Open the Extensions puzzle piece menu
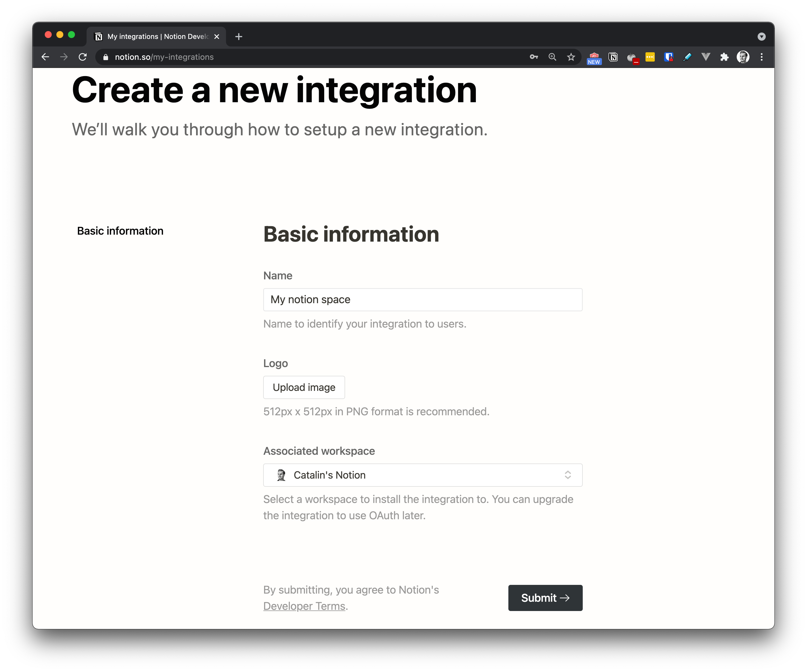The width and height of the screenshot is (807, 672). tap(724, 57)
